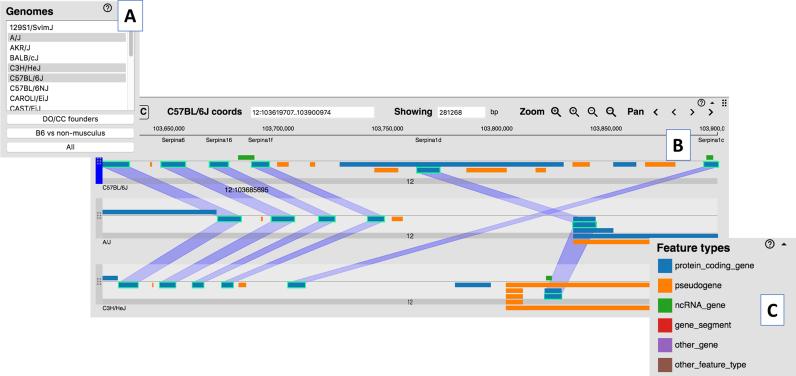
Task: Select AKR/J in the Genomes list
Action: (x=67, y=48)
